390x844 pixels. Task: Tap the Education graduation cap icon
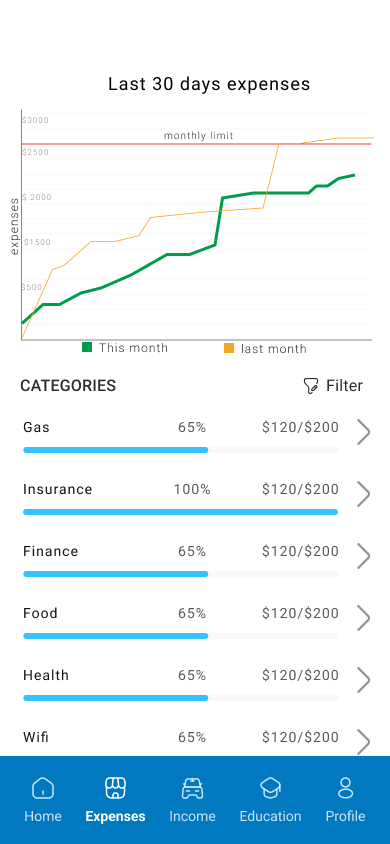270,789
